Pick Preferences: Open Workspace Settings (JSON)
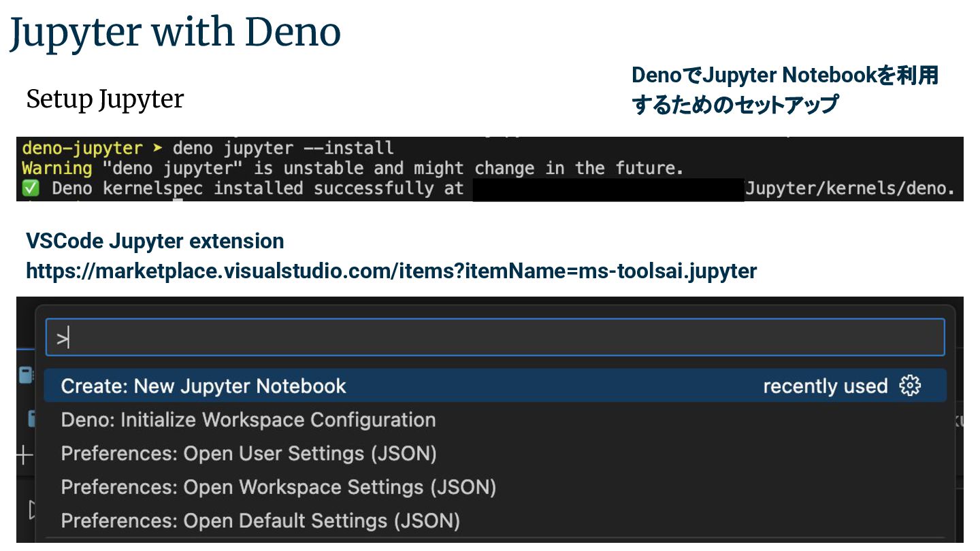 pyautogui.click(x=278, y=487)
